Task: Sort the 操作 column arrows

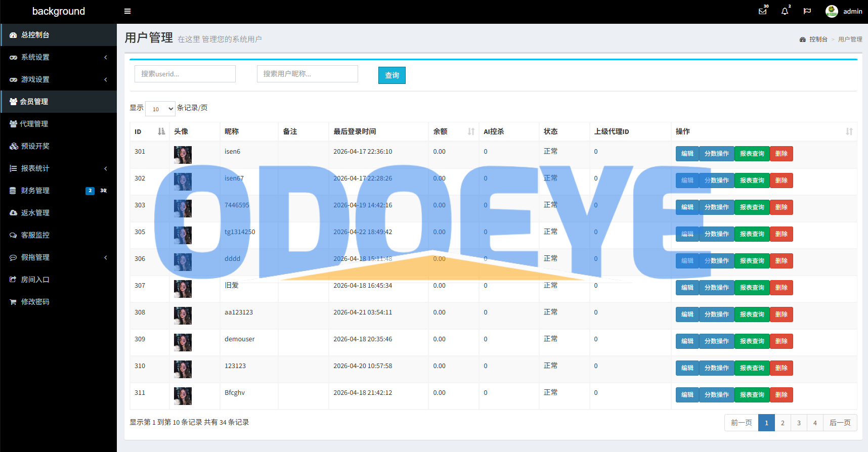Action: pos(849,131)
